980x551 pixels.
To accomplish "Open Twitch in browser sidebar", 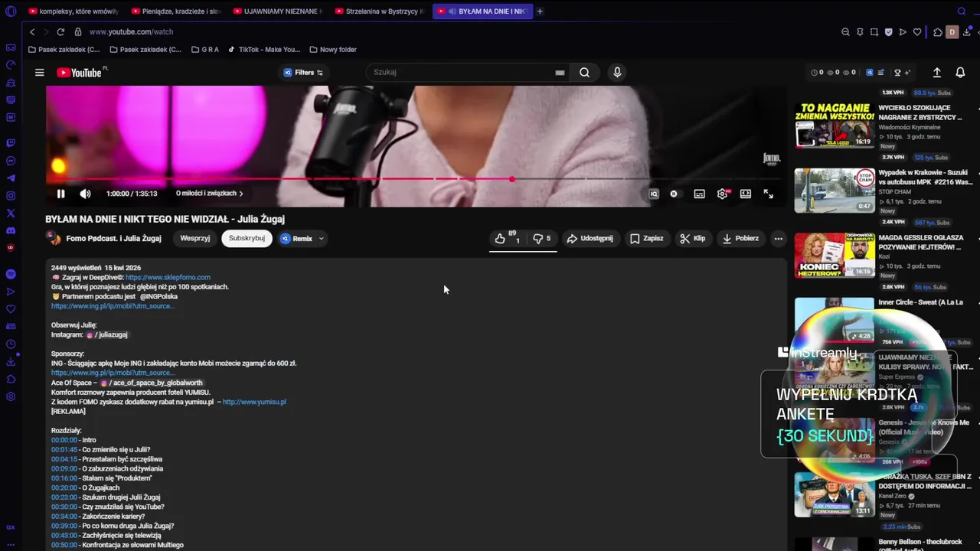I will (11, 143).
